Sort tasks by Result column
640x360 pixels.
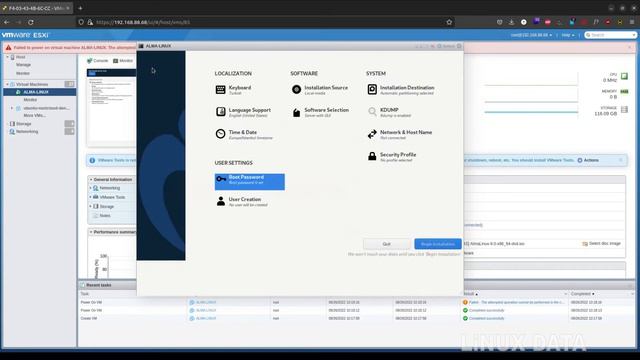(x=471, y=294)
